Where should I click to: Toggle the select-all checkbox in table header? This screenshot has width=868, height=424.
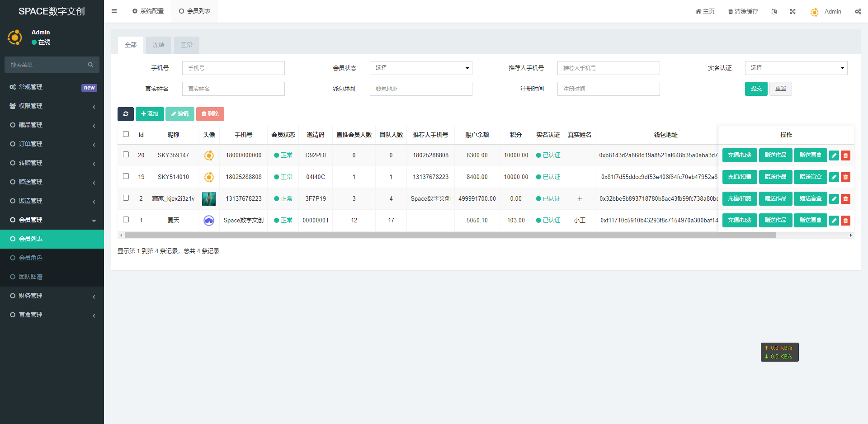tap(126, 134)
